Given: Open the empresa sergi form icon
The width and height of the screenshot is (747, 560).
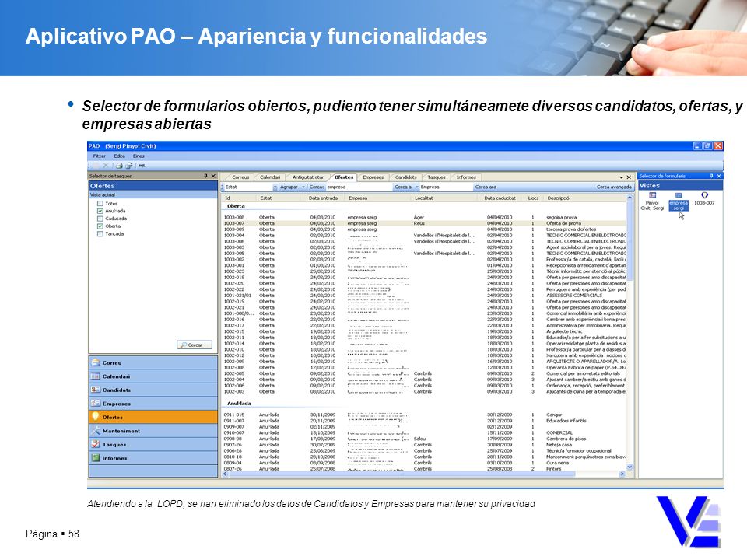Looking at the screenshot, I should pos(679,202).
